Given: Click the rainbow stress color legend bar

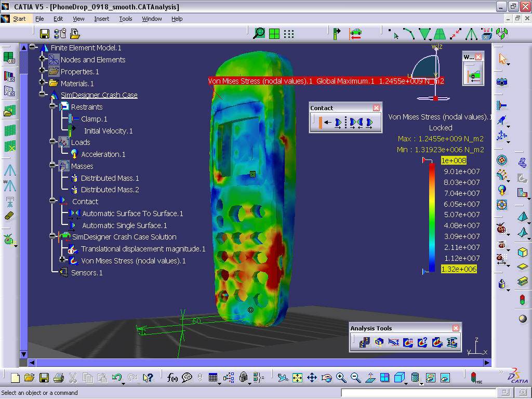Looking at the screenshot, I should (x=432, y=218).
